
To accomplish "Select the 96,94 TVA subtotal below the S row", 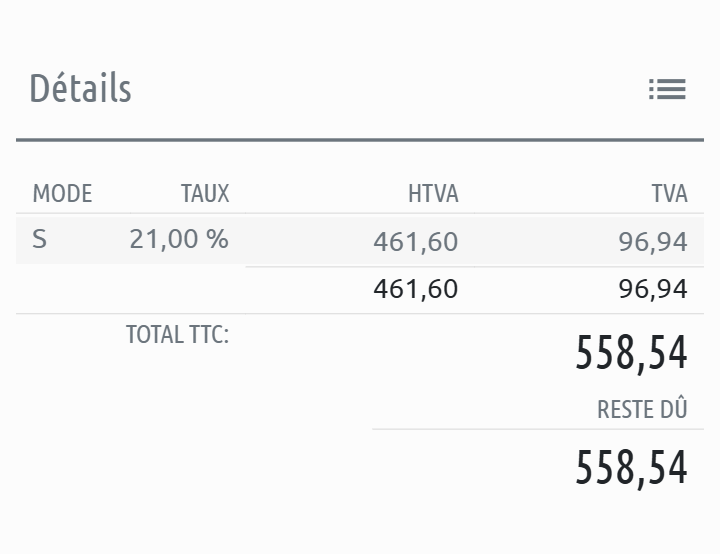I will (653, 290).
